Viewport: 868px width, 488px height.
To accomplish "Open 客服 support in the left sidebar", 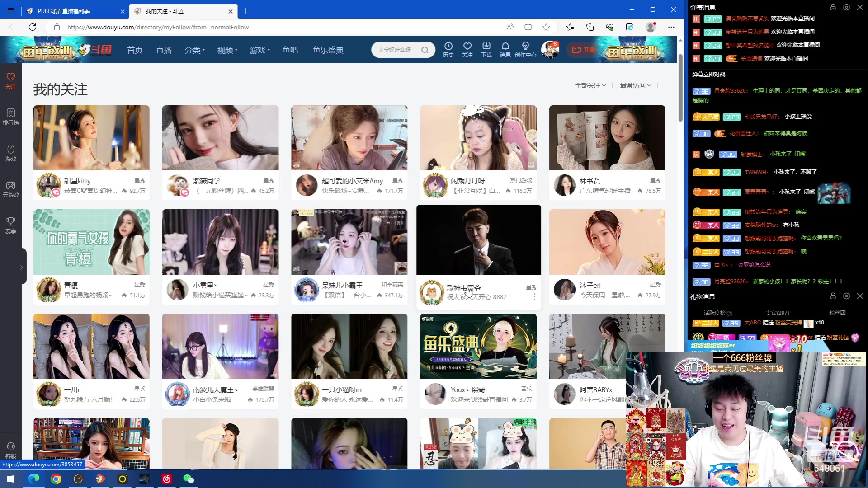I will point(11,450).
